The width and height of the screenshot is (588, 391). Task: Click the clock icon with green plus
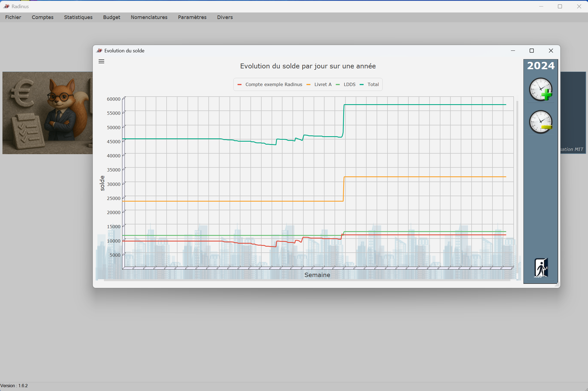tap(541, 90)
